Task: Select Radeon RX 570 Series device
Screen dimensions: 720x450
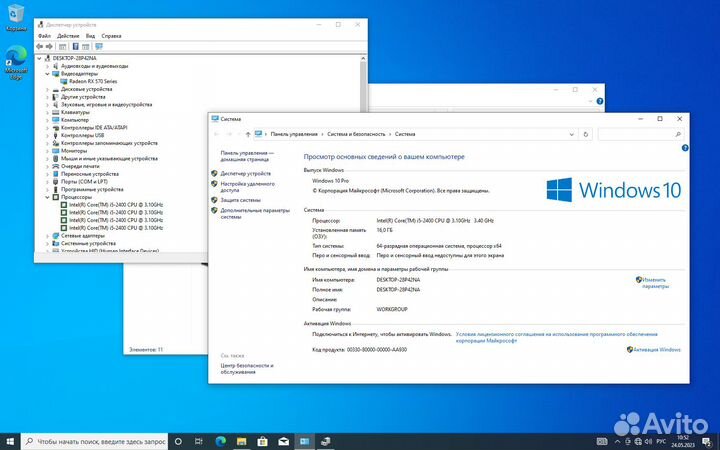Action: coord(93,81)
